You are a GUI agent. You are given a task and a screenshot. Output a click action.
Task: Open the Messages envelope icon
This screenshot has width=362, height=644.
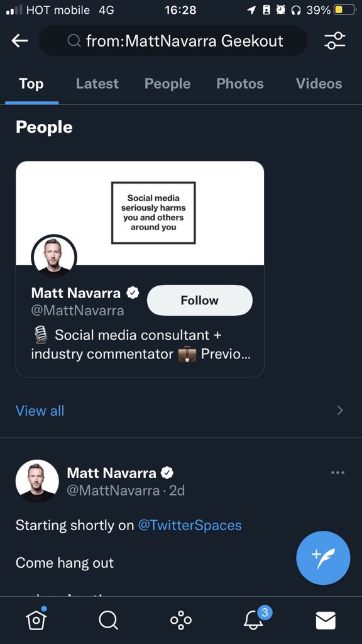click(326, 620)
